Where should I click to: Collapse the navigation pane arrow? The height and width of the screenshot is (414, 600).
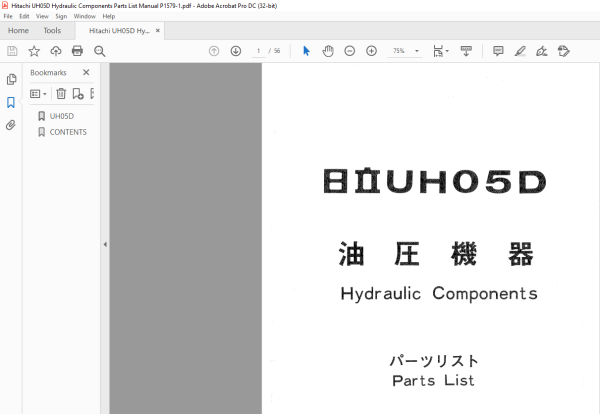[105, 244]
